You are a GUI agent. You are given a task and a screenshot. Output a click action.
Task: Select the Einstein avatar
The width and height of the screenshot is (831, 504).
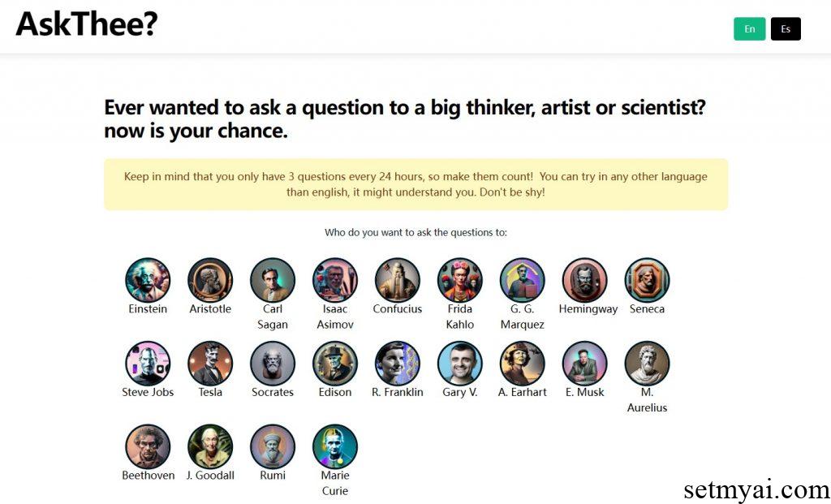point(147,278)
